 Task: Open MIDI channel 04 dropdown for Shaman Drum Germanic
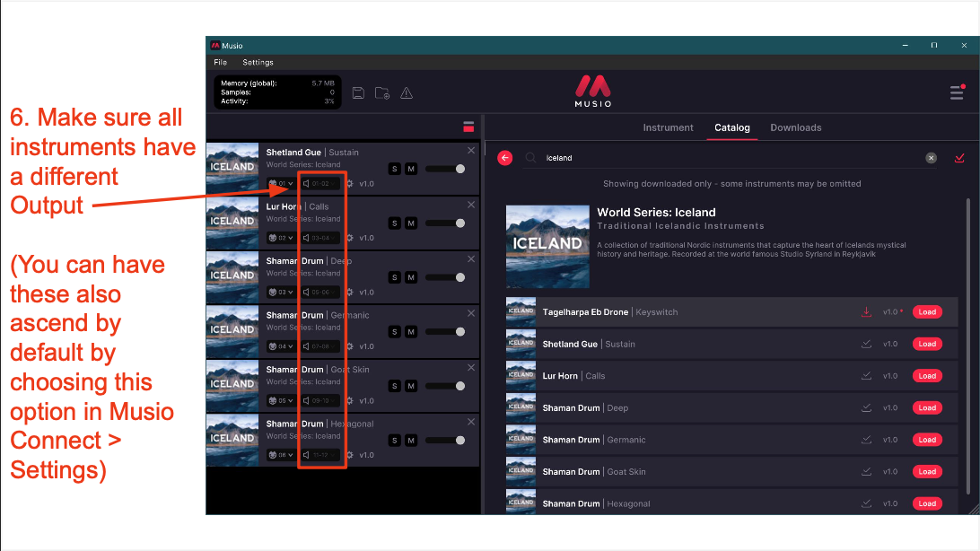click(281, 346)
